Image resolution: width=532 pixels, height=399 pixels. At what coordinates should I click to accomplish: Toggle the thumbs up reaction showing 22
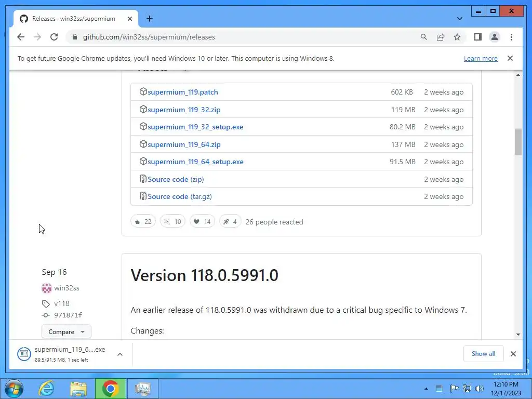[x=143, y=221]
